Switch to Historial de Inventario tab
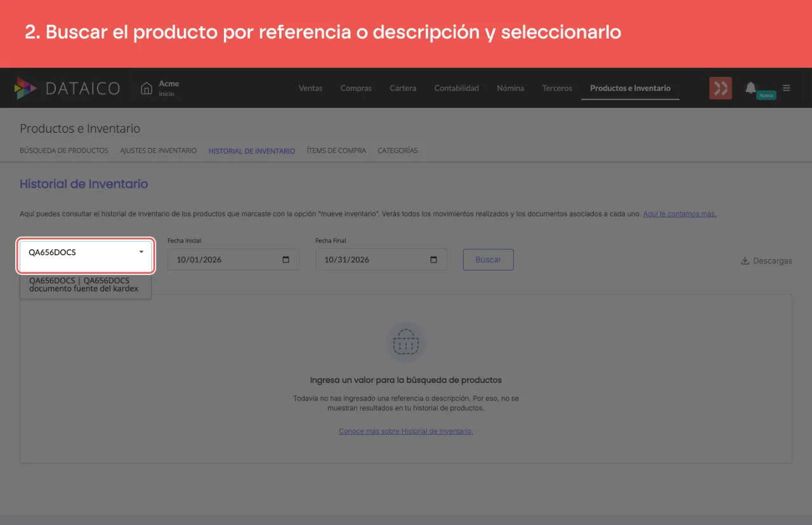Screen dimensions: 812x525 252,151
